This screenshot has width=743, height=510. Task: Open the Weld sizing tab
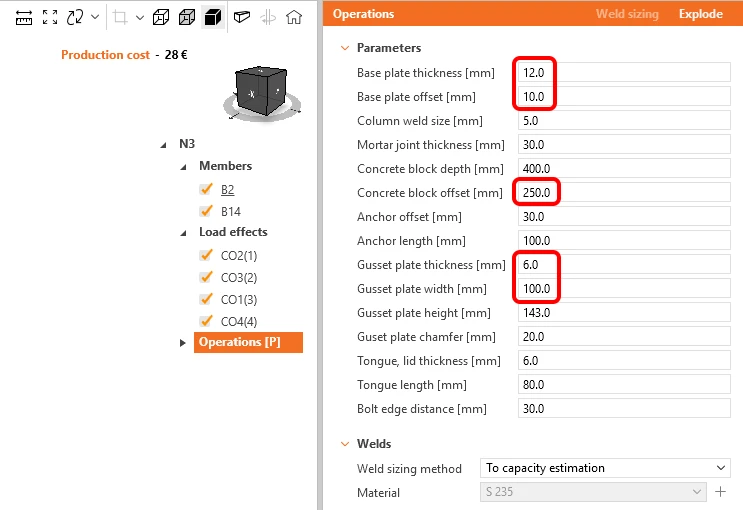627,14
